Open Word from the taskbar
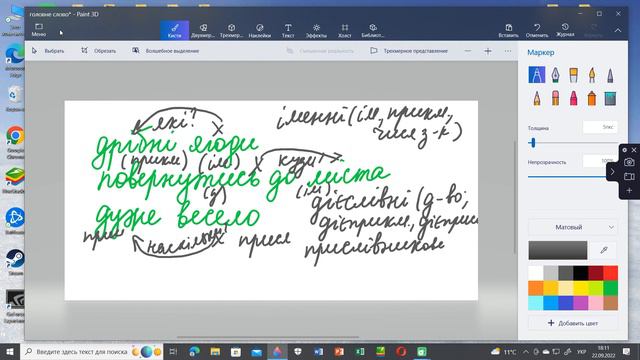The width and height of the screenshot is (640, 360). (x=318, y=351)
